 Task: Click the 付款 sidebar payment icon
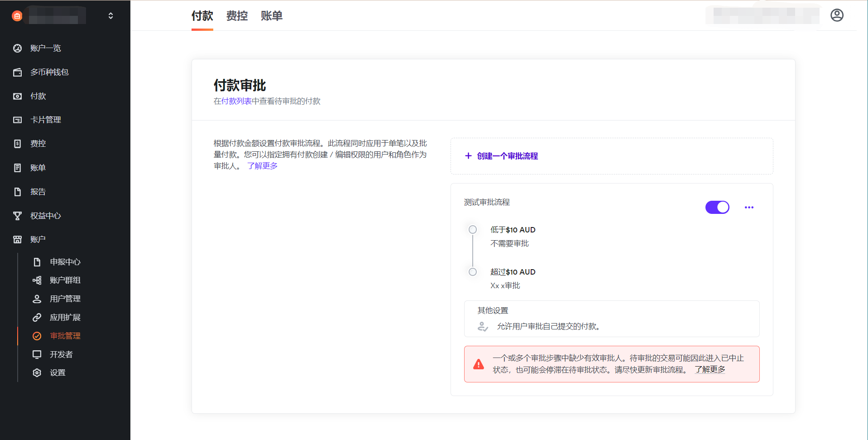(18, 96)
